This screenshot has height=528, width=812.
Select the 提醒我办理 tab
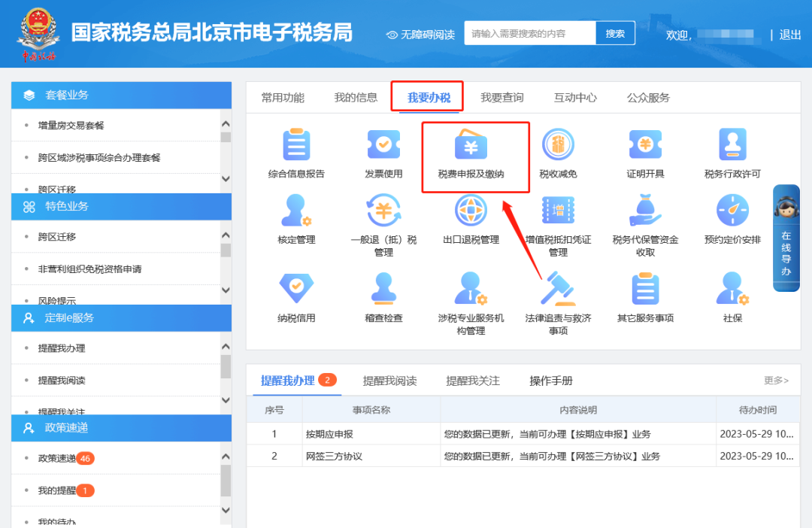288,381
